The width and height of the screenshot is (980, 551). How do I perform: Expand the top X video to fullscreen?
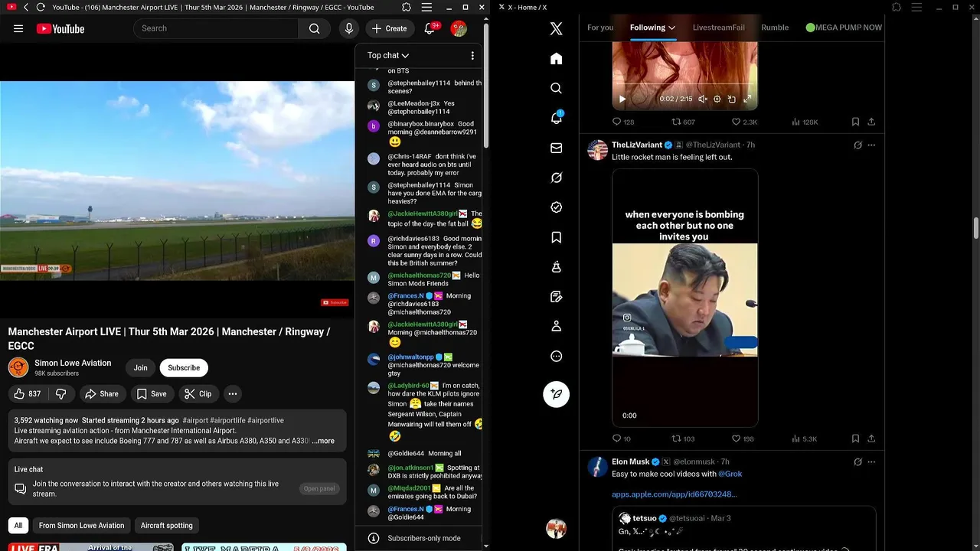747,99
